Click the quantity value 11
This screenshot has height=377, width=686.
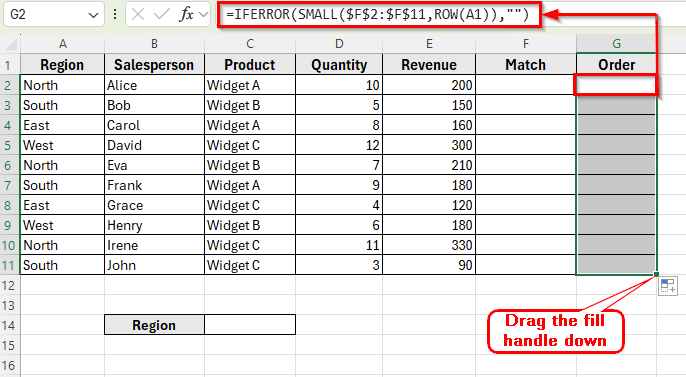(339, 245)
